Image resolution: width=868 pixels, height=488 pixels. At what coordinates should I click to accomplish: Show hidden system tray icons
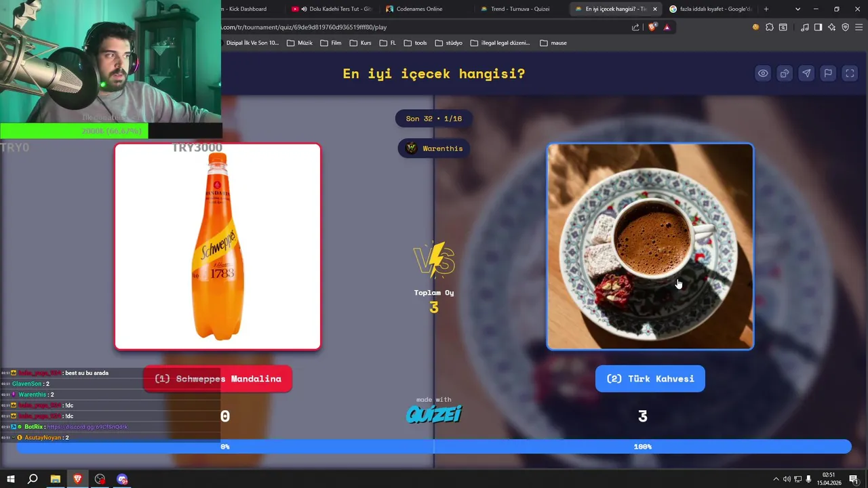(776, 479)
